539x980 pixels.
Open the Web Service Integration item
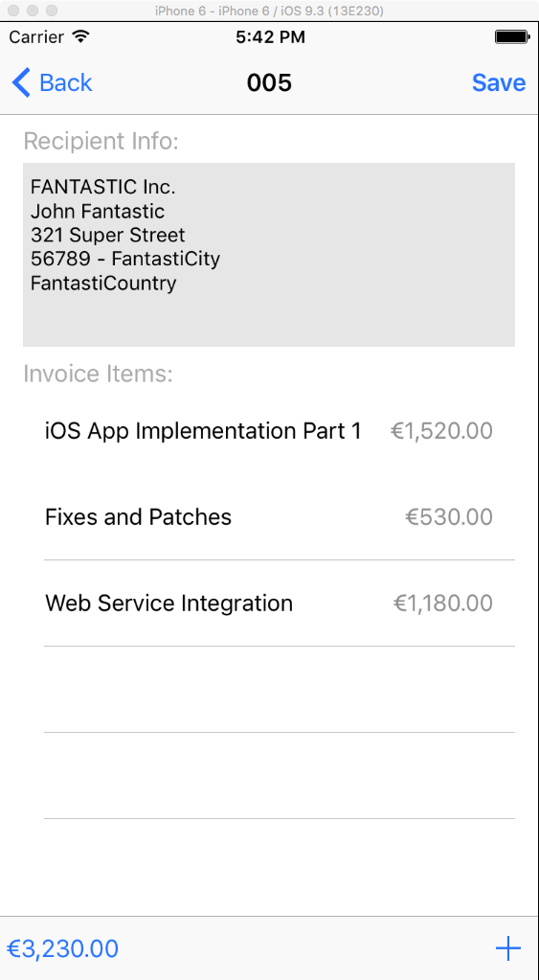(x=269, y=604)
